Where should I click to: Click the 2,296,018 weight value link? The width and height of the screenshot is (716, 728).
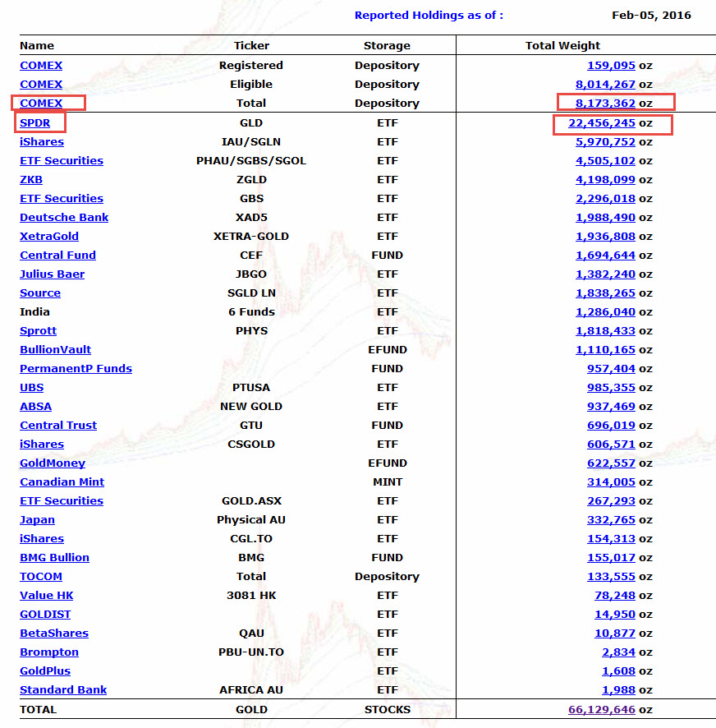[x=605, y=199]
